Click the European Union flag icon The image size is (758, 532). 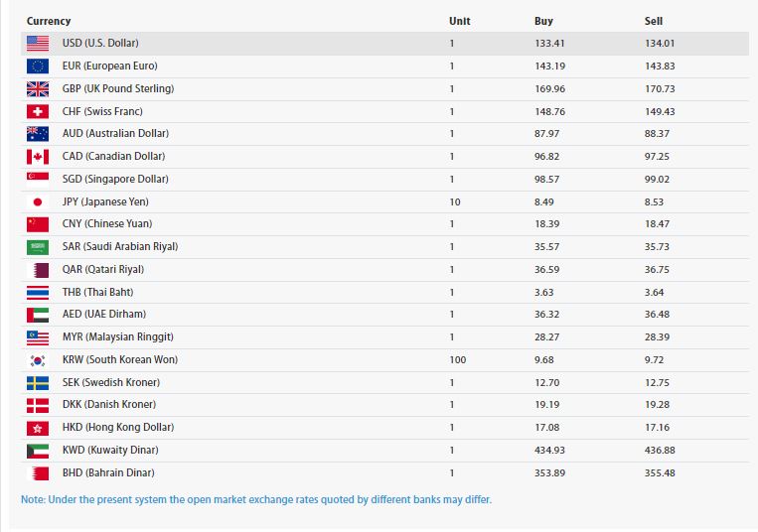[x=38, y=66]
